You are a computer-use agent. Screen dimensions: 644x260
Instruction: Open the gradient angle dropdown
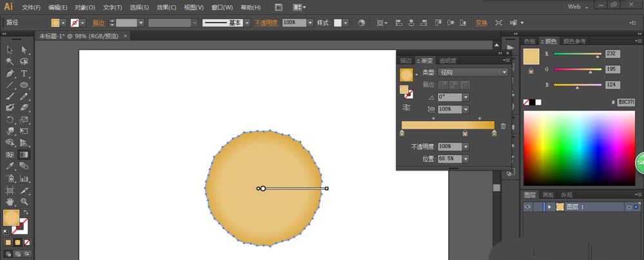tap(466, 97)
